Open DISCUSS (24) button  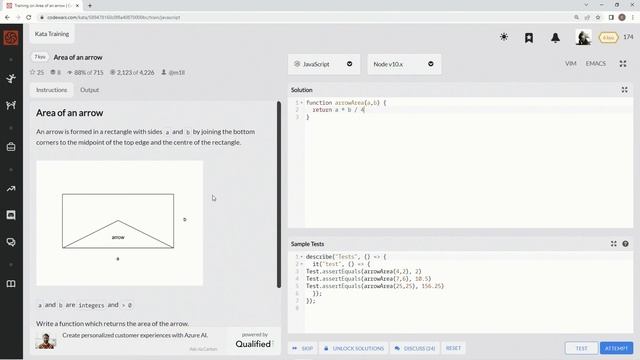coord(415,348)
